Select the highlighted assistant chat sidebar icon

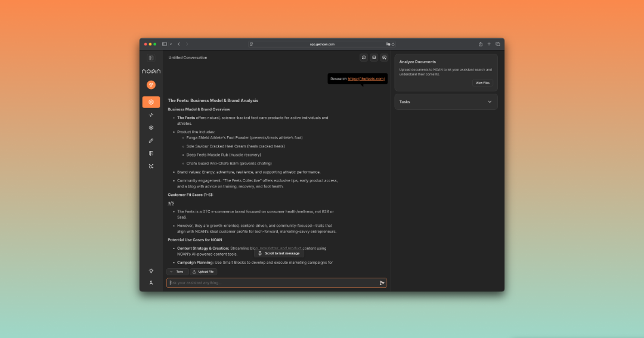pyautogui.click(x=151, y=102)
